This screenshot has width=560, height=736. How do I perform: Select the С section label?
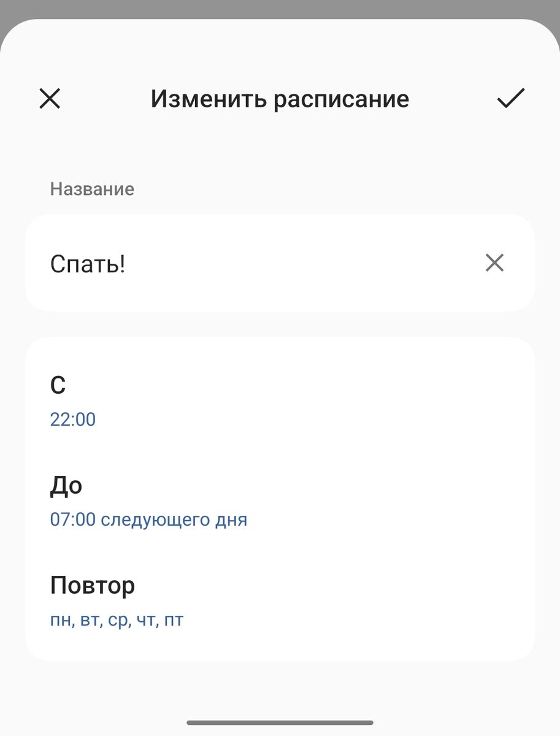[58, 385]
